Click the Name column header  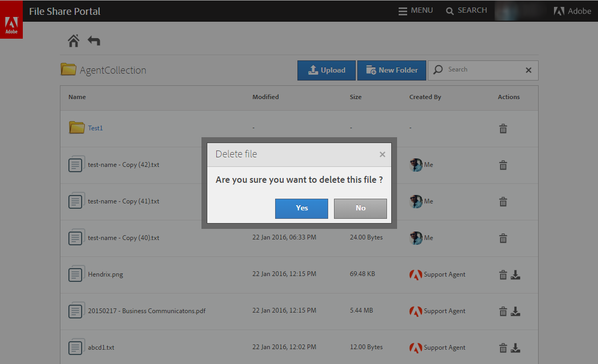click(77, 97)
